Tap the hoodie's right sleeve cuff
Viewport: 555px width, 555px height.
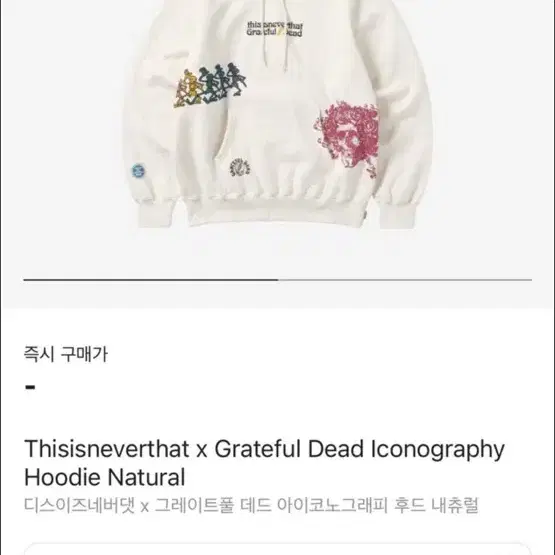click(x=396, y=216)
